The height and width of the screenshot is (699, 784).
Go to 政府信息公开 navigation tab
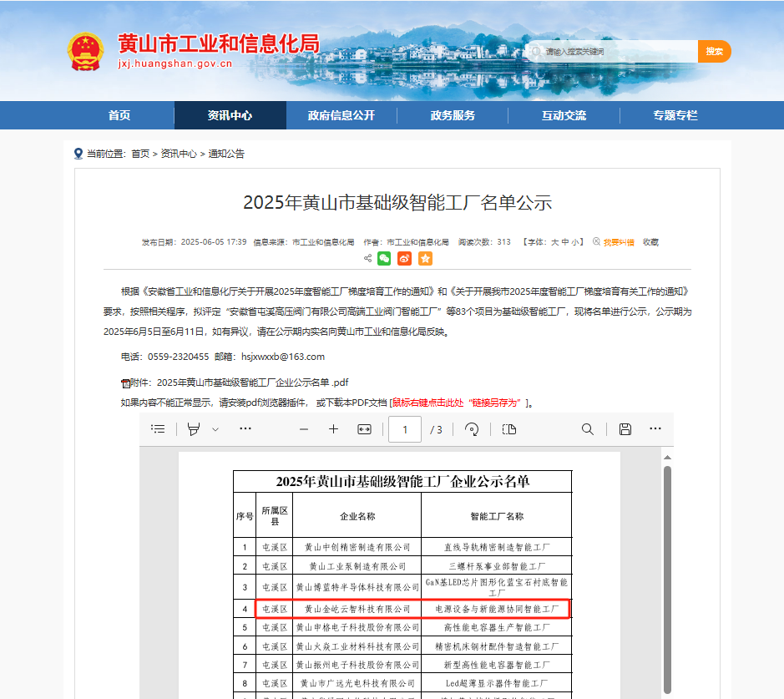tap(341, 116)
